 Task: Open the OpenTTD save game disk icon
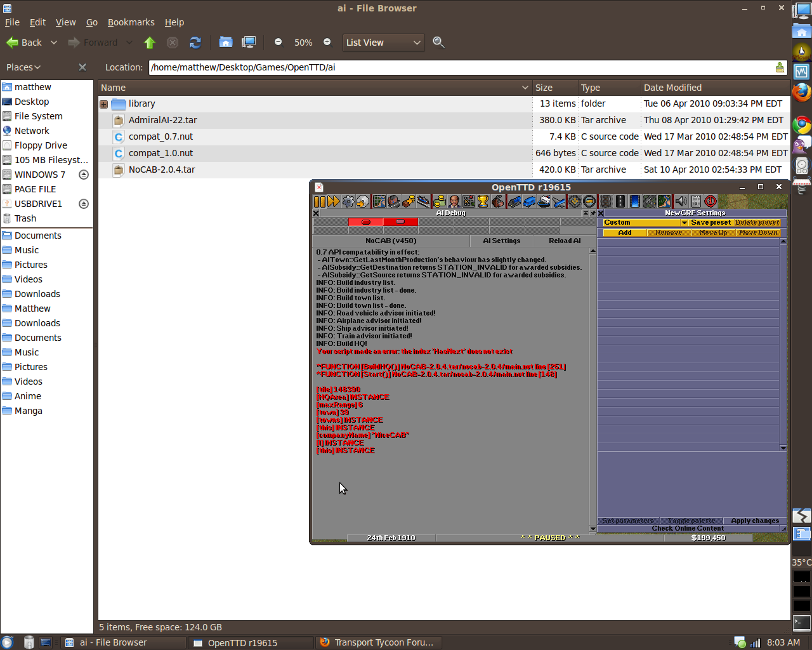coord(362,201)
